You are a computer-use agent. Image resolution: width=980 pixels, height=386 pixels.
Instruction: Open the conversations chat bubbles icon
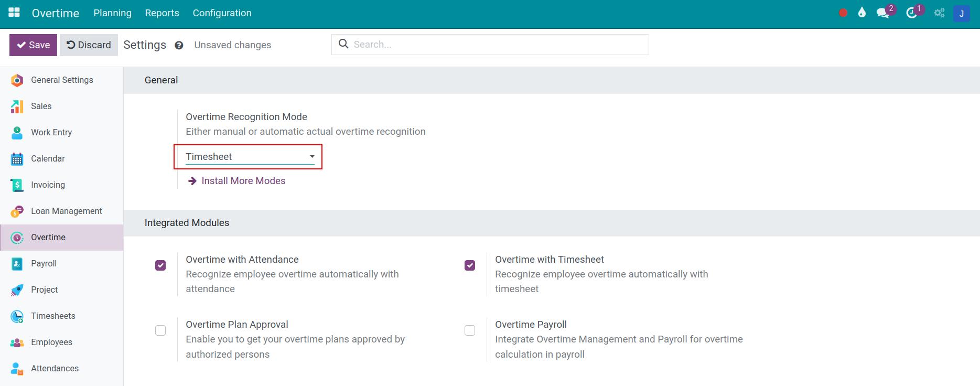click(883, 13)
